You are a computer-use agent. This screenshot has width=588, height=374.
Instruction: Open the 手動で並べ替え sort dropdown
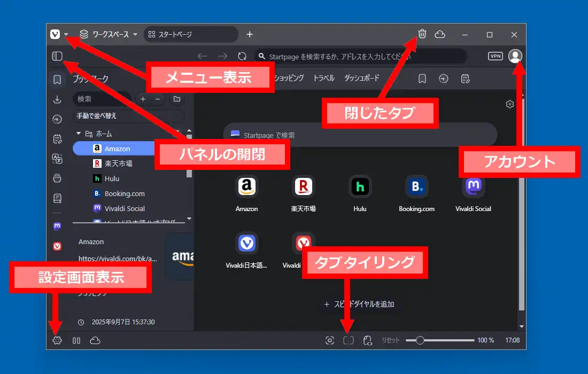click(128, 116)
